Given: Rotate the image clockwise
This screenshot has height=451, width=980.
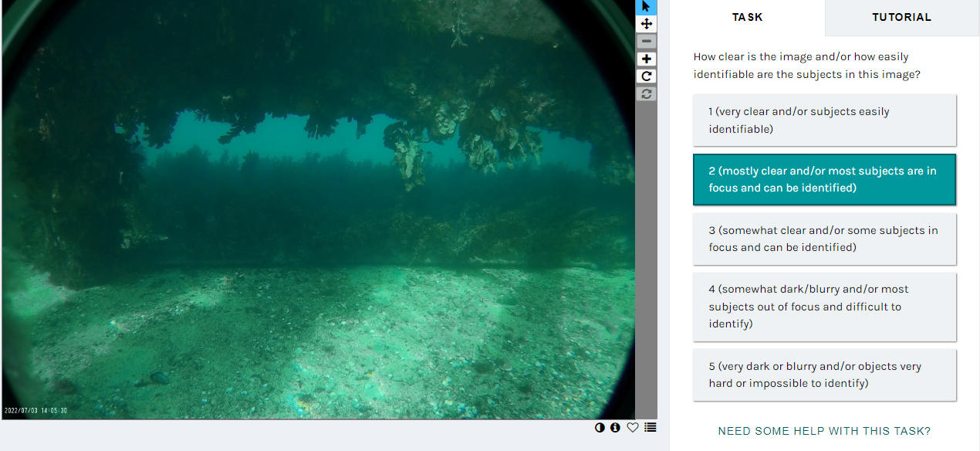Looking at the screenshot, I should [x=647, y=76].
